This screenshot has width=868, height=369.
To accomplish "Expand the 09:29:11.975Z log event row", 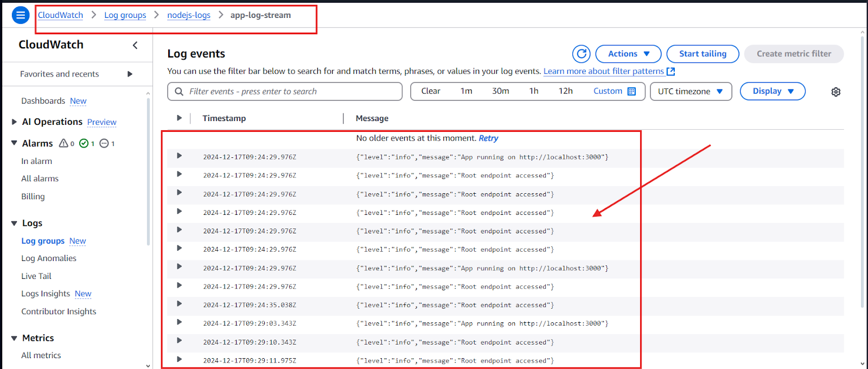I will 179,359.
